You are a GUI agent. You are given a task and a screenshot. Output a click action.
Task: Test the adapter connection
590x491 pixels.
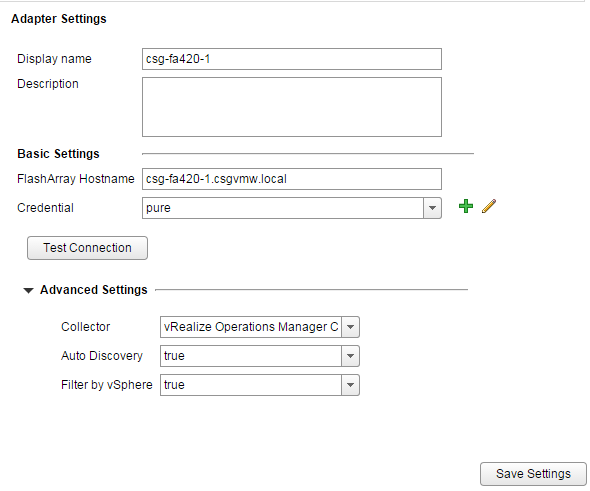click(x=87, y=248)
